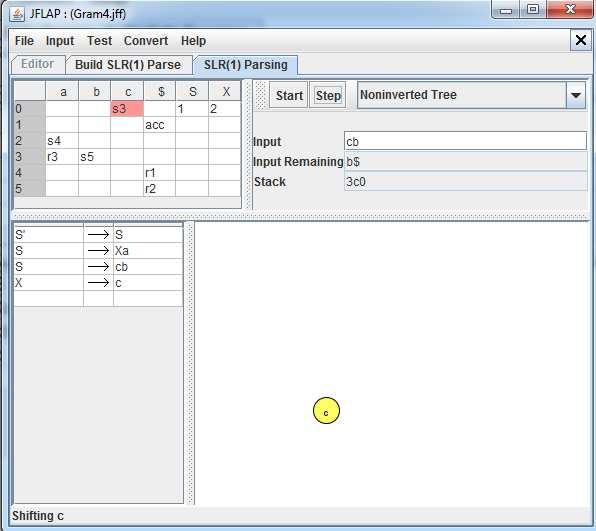Open the File menu
Screen dimensions: 596x531
click(24, 41)
